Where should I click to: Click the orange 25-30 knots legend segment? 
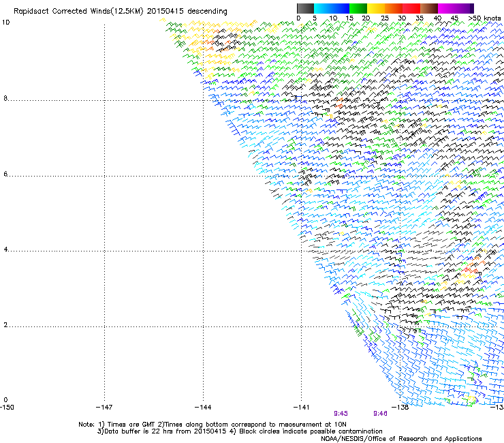394,8
